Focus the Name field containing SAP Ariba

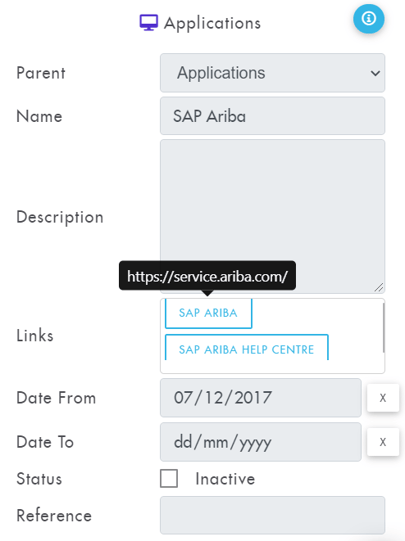pyautogui.click(x=272, y=116)
